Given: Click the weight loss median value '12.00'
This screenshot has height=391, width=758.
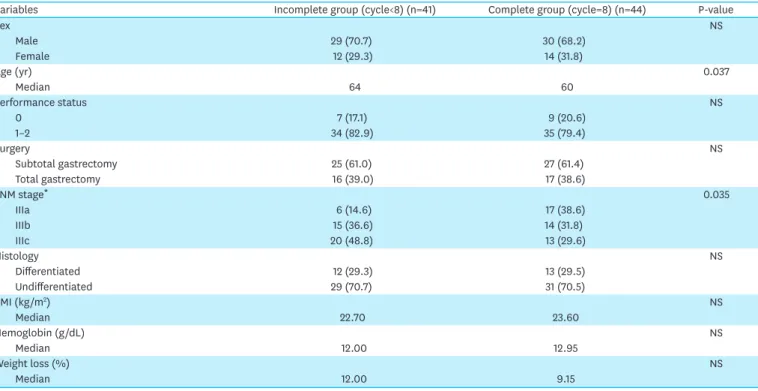Looking at the screenshot, I should click(x=353, y=379).
